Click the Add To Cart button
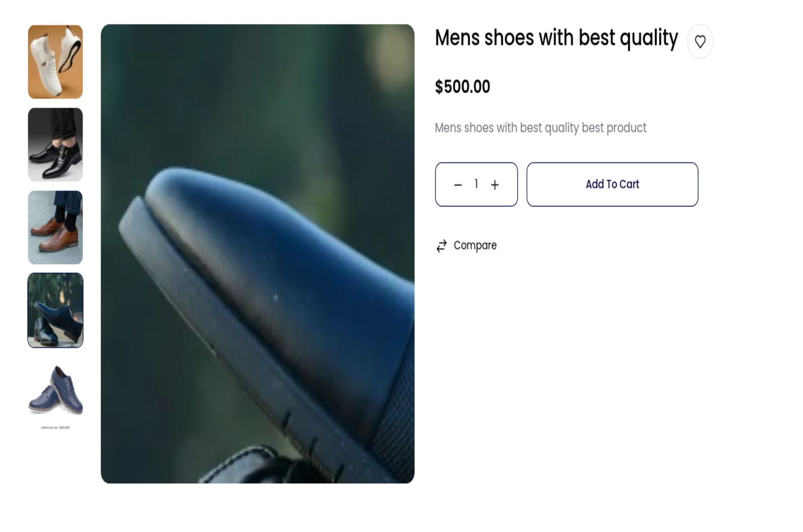 [x=612, y=185]
